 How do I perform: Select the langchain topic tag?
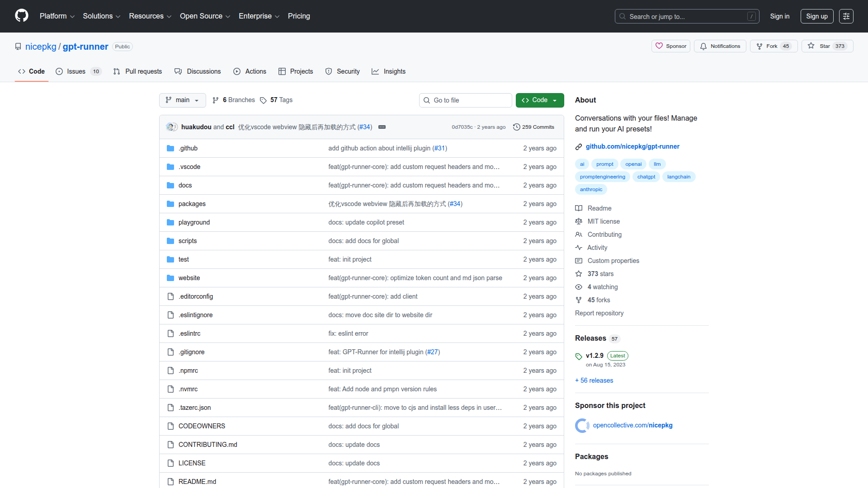(679, 177)
